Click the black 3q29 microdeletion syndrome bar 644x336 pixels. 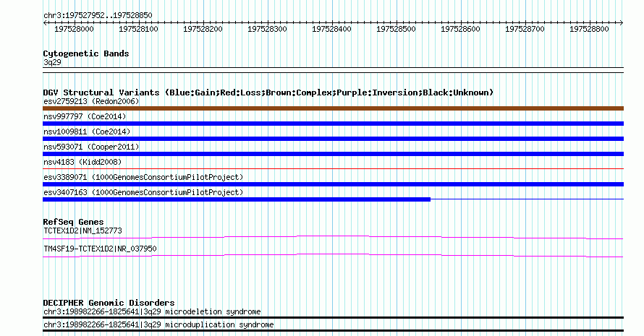point(333,317)
